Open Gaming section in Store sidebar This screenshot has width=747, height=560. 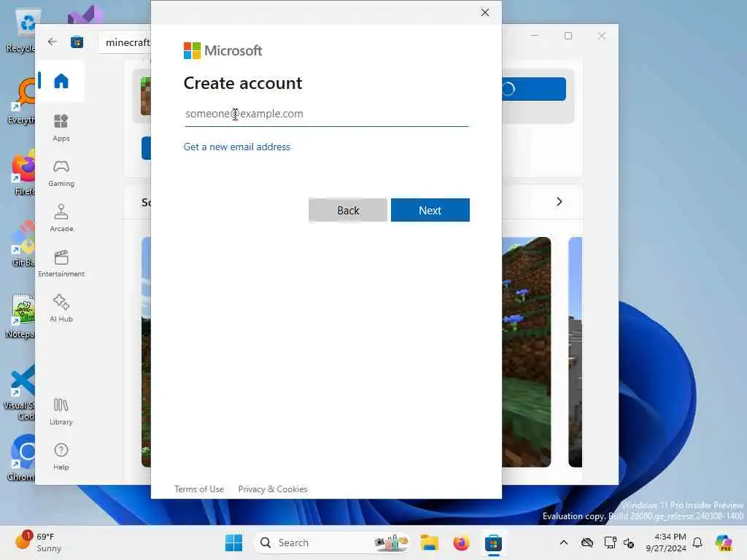(x=61, y=174)
